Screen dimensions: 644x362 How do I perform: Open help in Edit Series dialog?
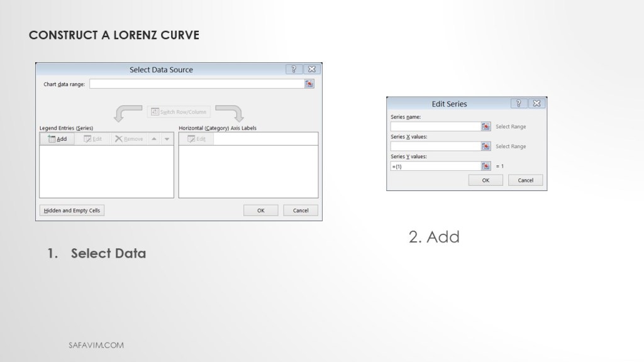[519, 104]
